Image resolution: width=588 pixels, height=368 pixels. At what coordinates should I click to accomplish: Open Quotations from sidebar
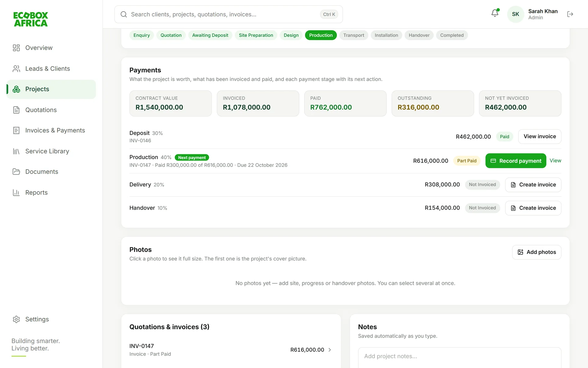click(51, 110)
